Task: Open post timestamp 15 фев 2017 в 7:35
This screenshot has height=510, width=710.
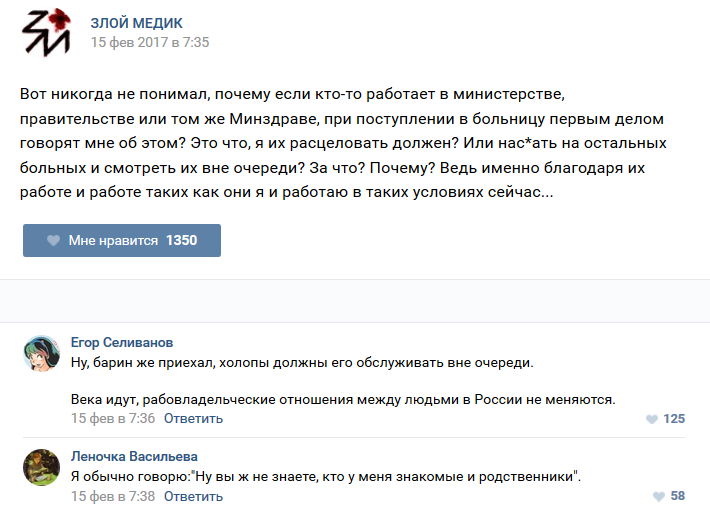Action: point(150,43)
